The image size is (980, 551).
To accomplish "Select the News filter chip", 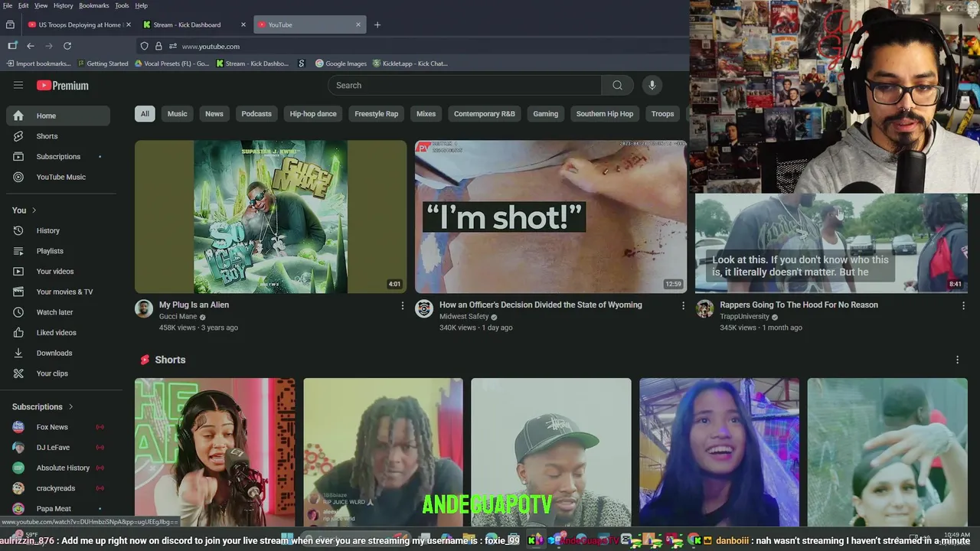I will pos(214,114).
